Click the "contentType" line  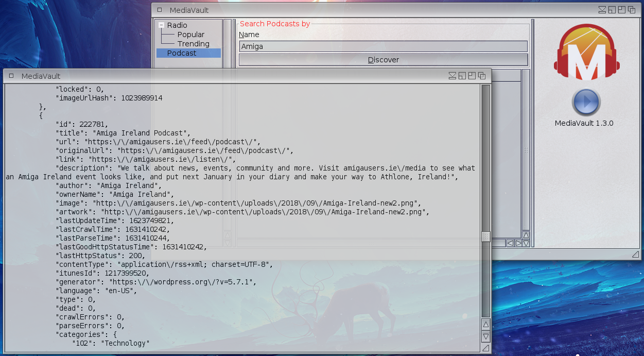(x=164, y=264)
